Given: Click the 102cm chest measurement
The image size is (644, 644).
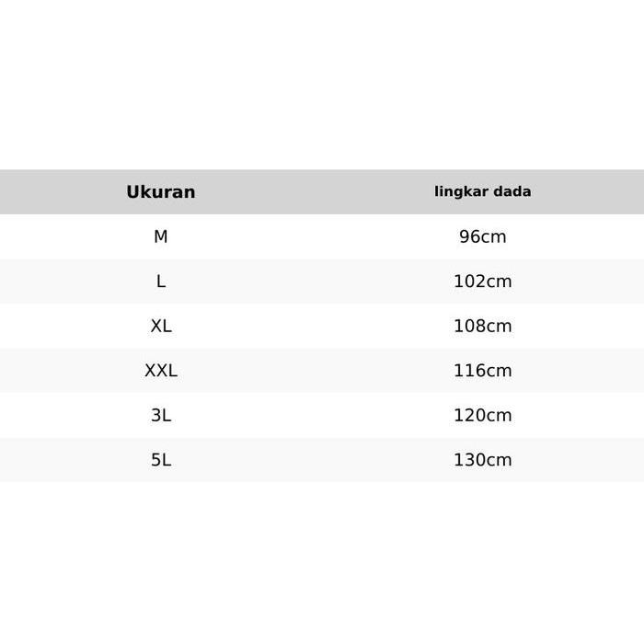Looking at the screenshot, I should 482,282.
